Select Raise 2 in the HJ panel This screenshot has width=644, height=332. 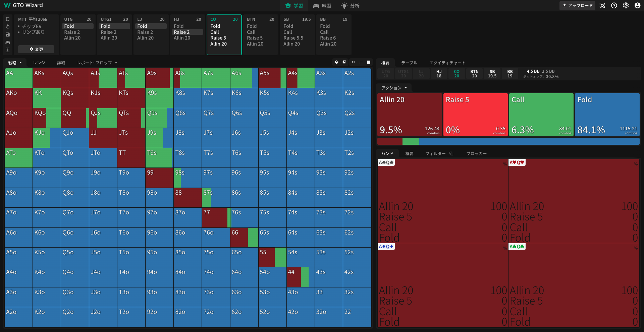(188, 32)
